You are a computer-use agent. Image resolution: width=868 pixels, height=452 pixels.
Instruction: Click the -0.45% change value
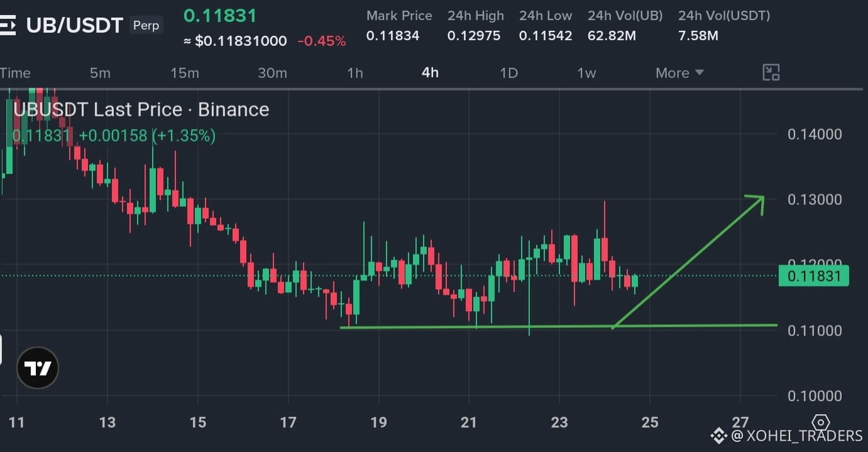pos(322,41)
